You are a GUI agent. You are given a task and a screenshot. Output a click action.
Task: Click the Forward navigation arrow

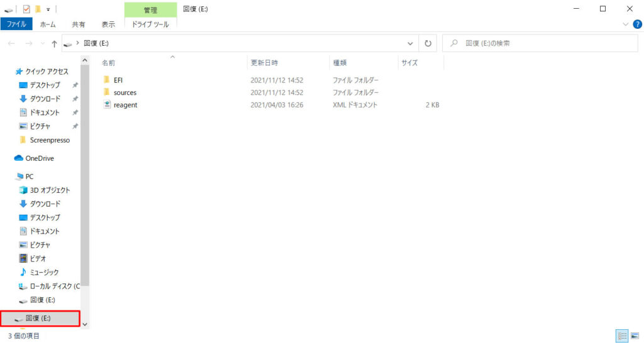(29, 43)
